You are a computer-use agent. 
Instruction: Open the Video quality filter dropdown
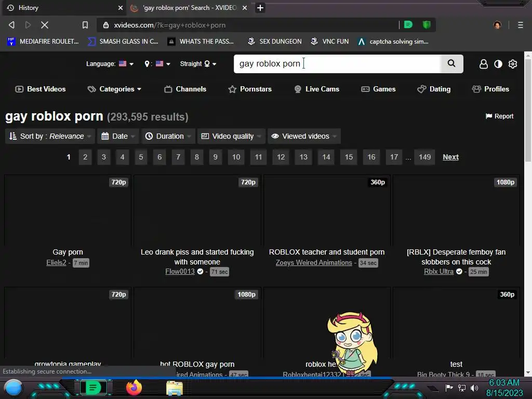(231, 136)
